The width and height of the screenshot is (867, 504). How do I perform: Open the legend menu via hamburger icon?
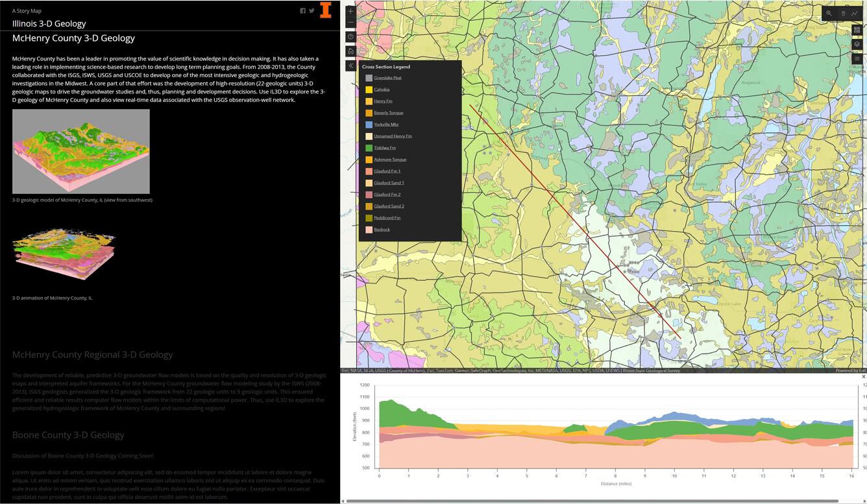click(857, 58)
